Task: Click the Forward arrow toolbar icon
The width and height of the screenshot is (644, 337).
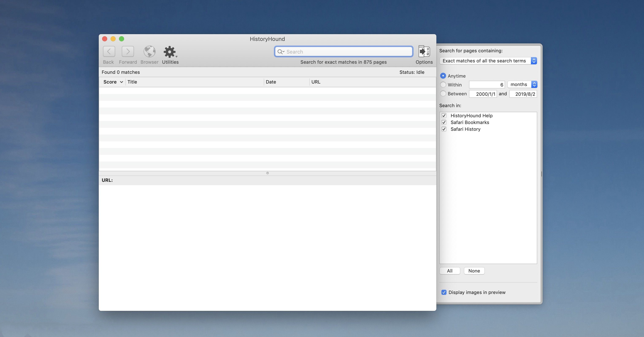Action: click(x=128, y=52)
